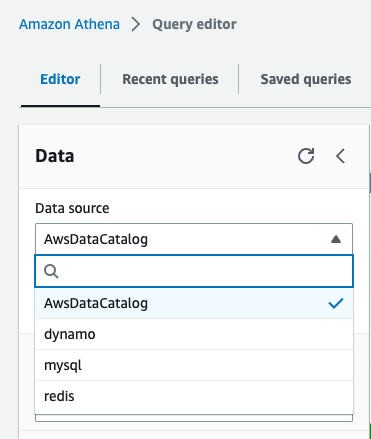Select the redis data source
The width and height of the screenshot is (371, 439).
coord(194,396)
